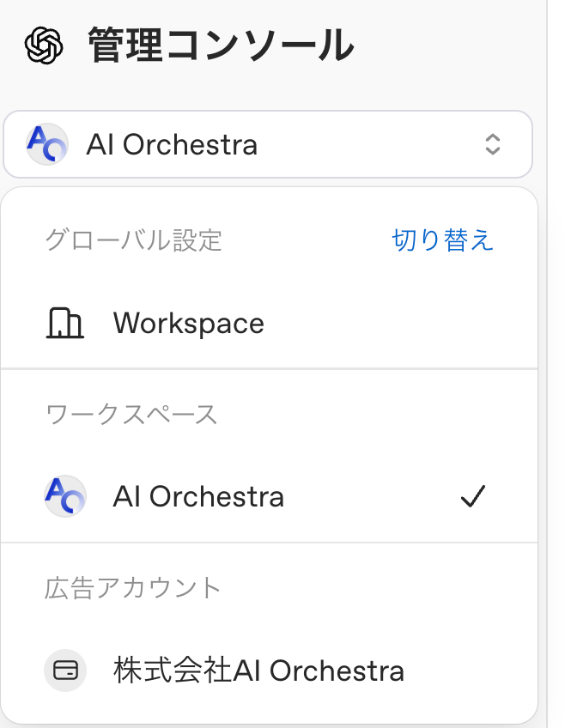Click the up-down chevron in workspace selector
577x728 pixels.
point(493,144)
